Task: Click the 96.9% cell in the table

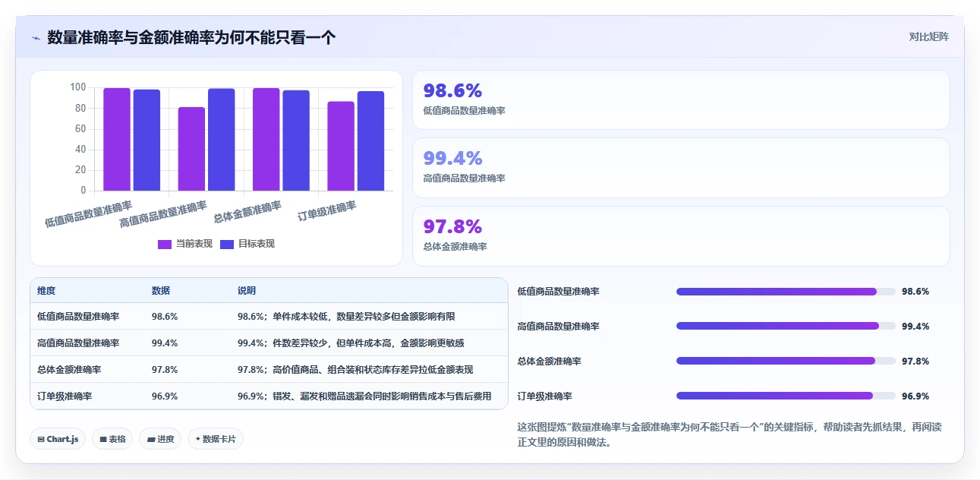Action: (165, 396)
